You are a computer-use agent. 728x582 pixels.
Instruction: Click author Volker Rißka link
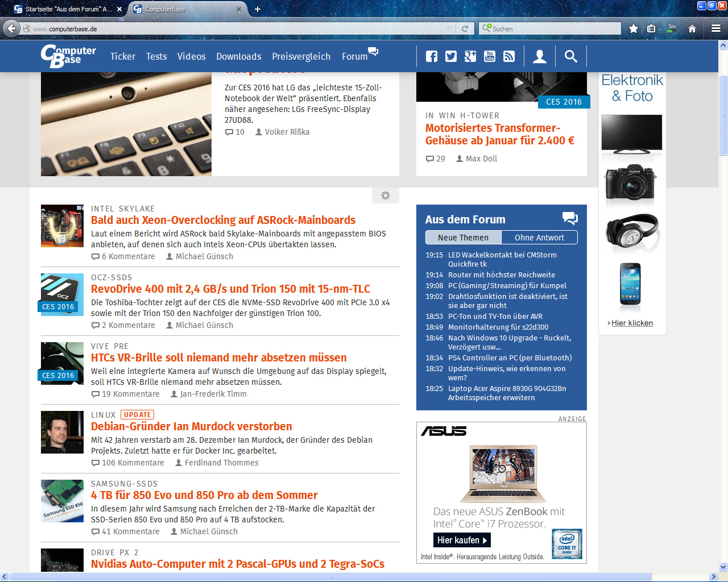pos(287,132)
